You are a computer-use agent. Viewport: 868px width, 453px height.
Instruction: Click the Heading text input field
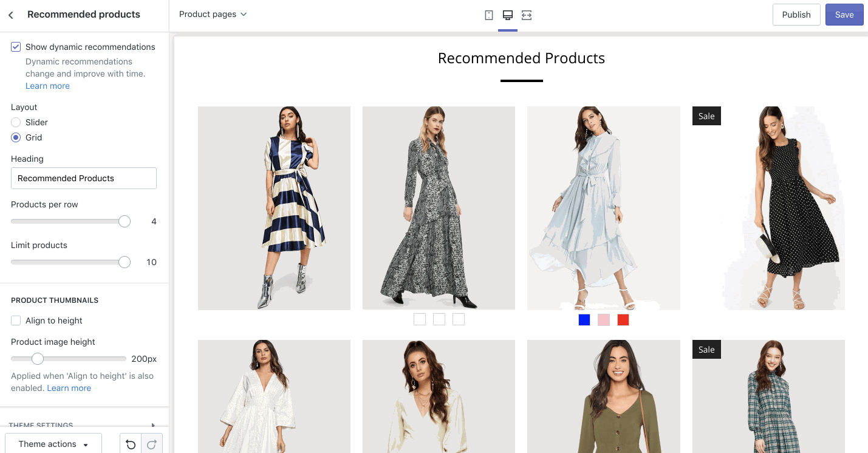(x=84, y=178)
